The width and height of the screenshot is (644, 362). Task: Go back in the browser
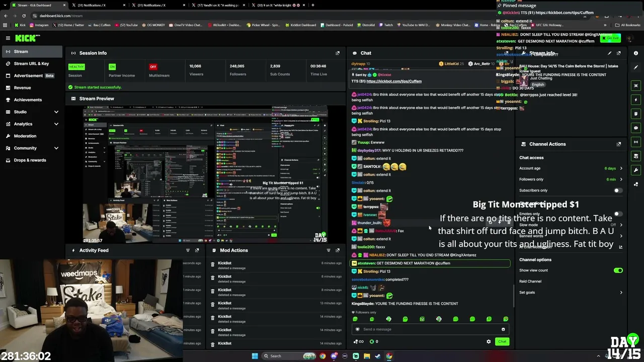tap(6, 16)
